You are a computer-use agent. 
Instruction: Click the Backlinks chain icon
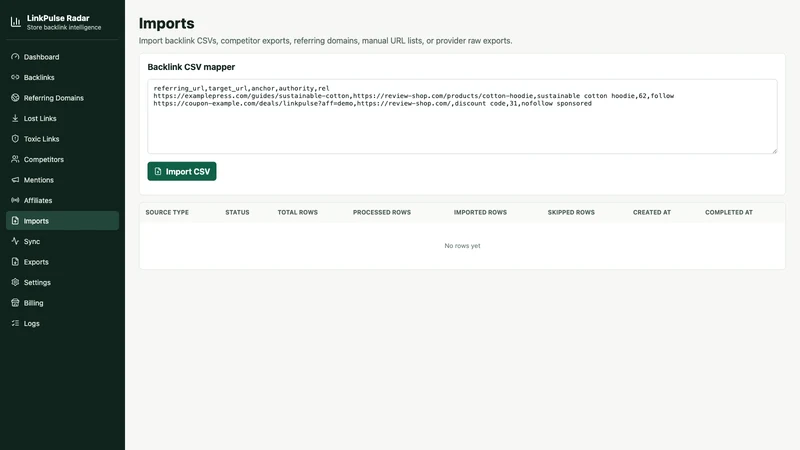click(x=15, y=77)
